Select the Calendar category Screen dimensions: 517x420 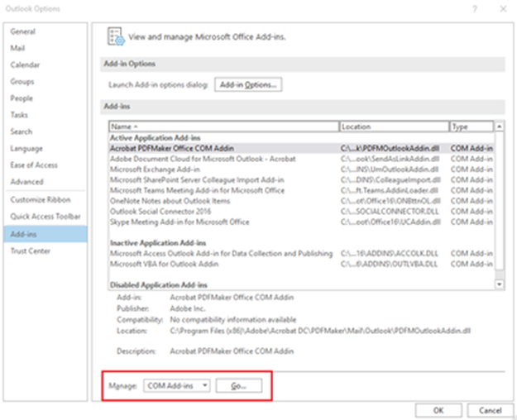point(25,64)
